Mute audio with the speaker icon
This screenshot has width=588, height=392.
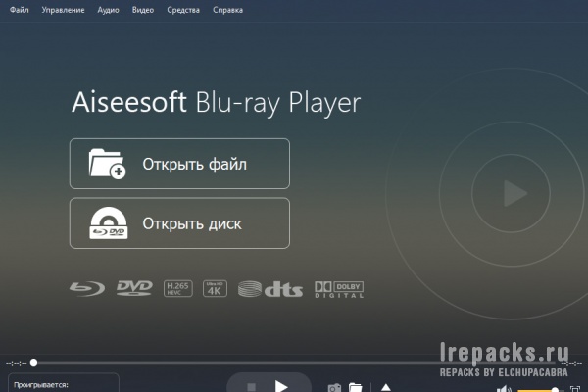pos(504,389)
